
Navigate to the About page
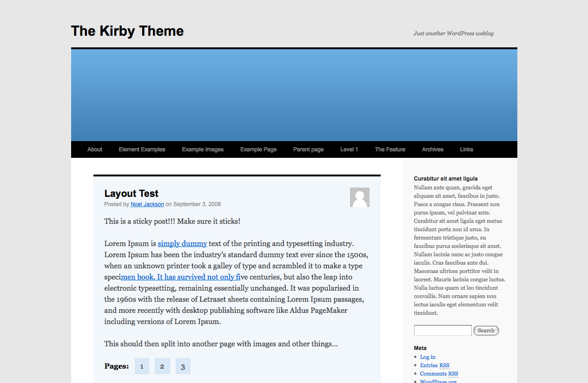(x=94, y=149)
